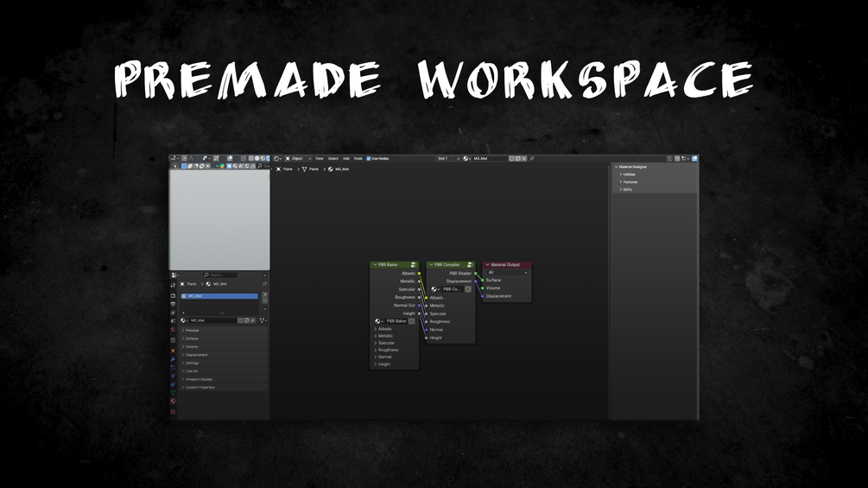
Task: Add a material slot with plus button
Action: [x=264, y=295]
